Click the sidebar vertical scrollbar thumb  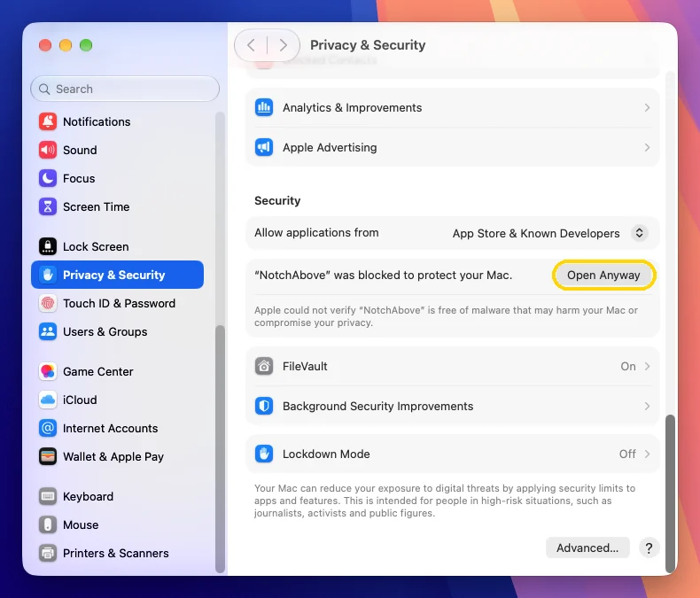click(x=220, y=449)
